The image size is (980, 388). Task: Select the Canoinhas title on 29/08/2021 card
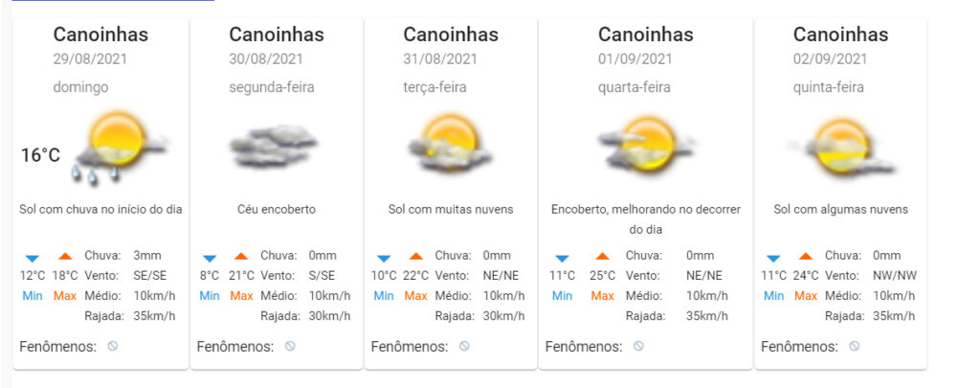pyautogui.click(x=100, y=34)
